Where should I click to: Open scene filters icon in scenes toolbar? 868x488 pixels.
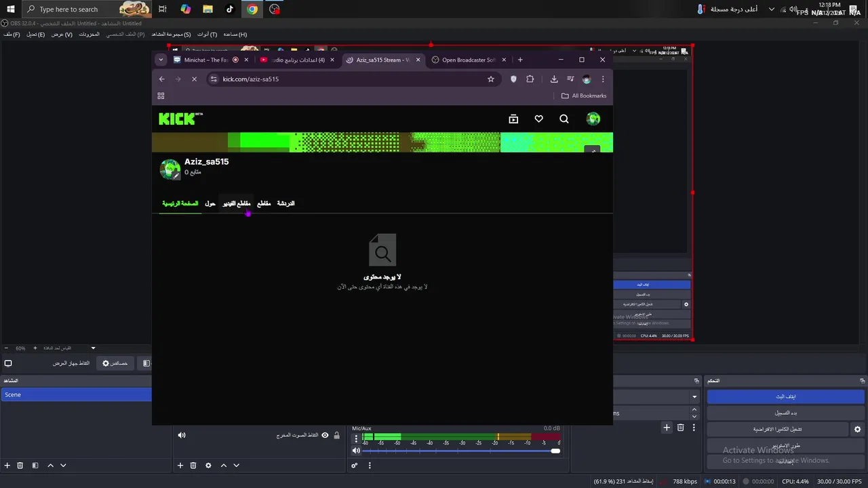35,466
